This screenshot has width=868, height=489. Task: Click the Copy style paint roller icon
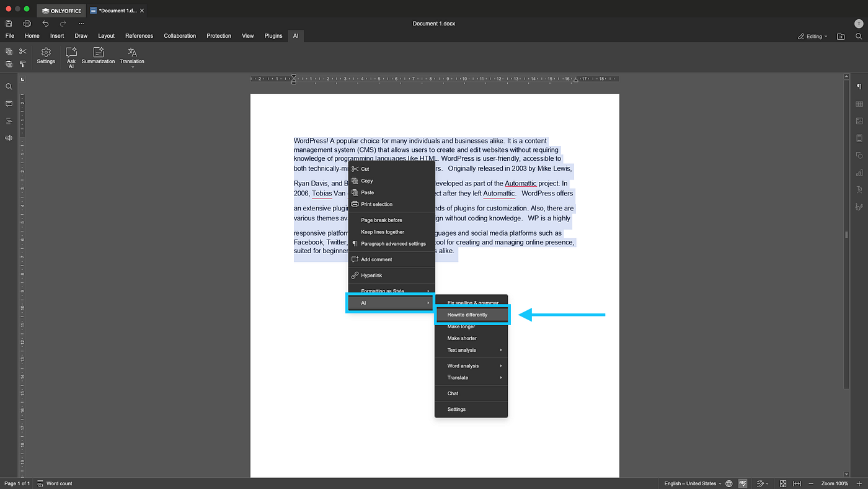23,64
